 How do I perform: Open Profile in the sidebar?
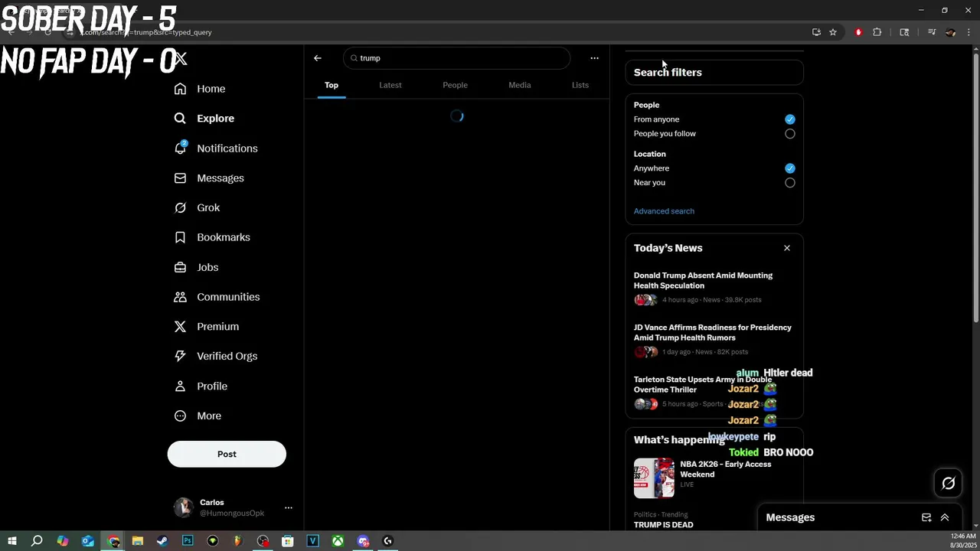(201, 386)
